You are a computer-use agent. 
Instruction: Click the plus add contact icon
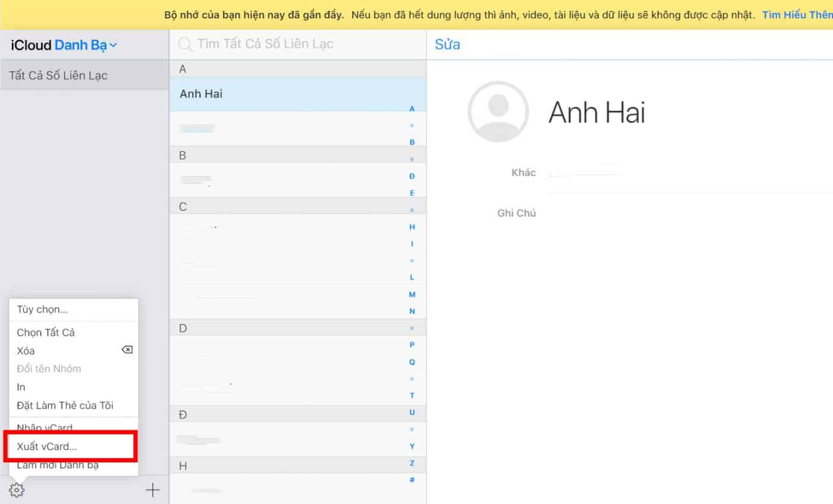point(153,490)
